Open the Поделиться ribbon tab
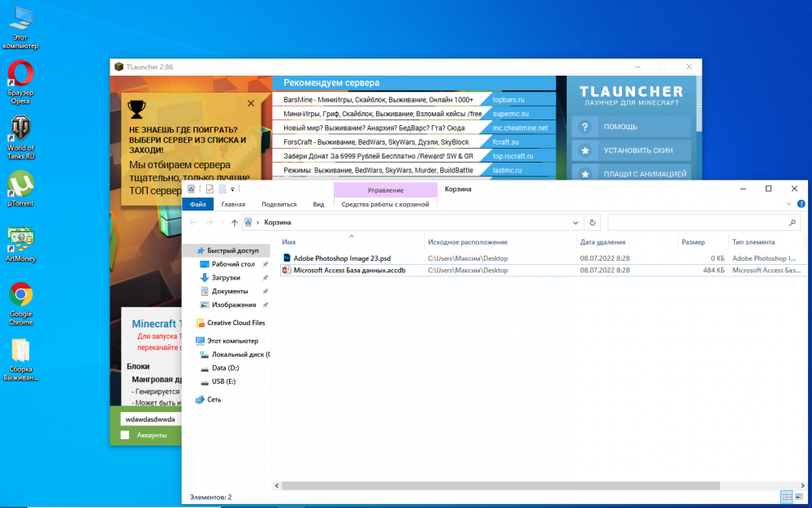Screen dimensions: 812x508 coord(279,204)
